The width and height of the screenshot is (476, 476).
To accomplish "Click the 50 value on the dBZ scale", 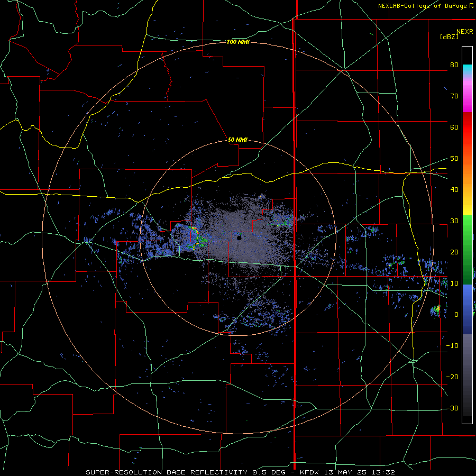I will (x=454, y=159).
